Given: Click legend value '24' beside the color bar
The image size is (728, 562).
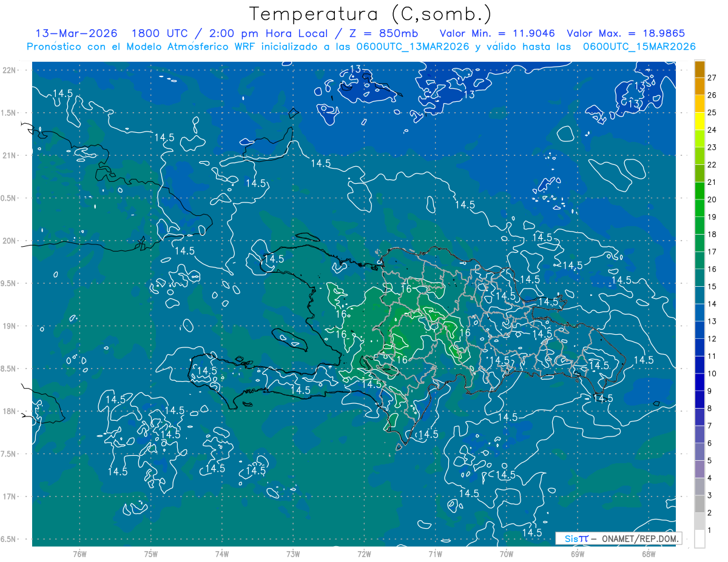Looking at the screenshot, I should click(712, 130).
